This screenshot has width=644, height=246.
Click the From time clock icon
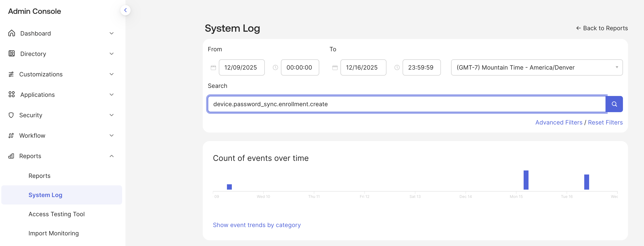(275, 67)
